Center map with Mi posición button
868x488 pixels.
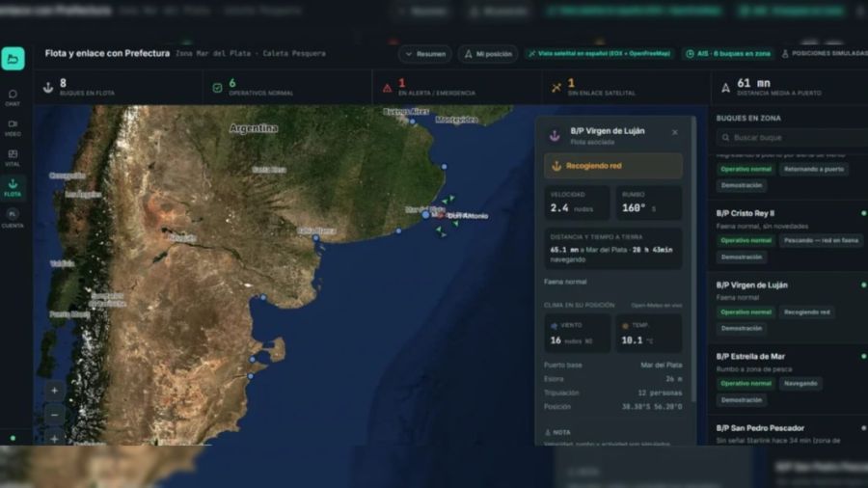click(x=488, y=54)
